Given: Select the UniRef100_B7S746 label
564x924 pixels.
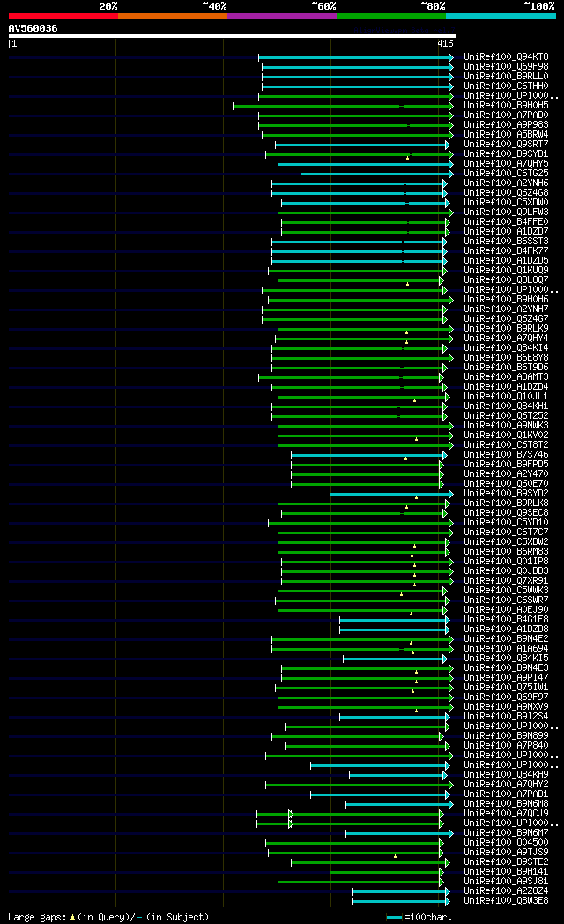Looking at the screenshot, I should pyautogui.click(x=506, y=455).
